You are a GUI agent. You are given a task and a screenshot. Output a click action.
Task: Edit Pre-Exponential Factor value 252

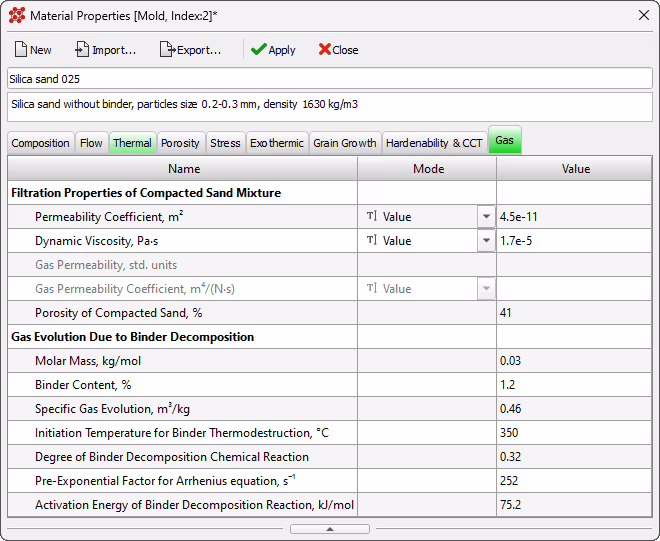pos(574,481)
